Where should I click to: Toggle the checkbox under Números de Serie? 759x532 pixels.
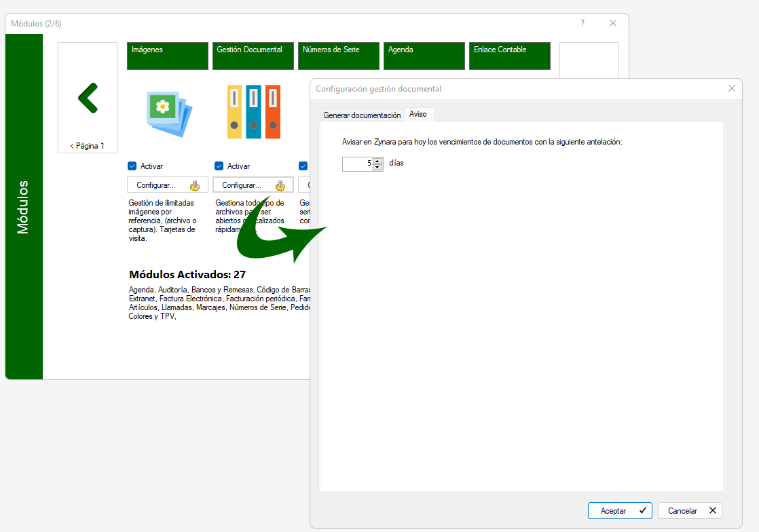(303, 166)
